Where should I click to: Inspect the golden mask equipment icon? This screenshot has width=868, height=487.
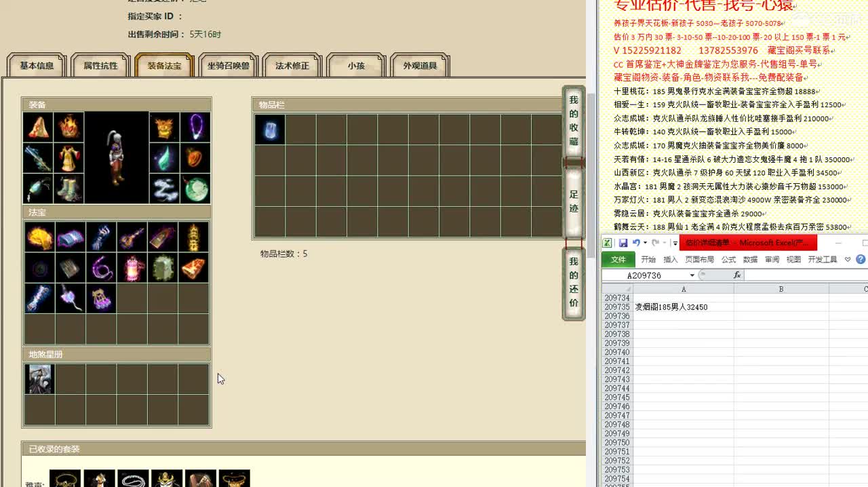pyautogui.click(x=164, y=127)
